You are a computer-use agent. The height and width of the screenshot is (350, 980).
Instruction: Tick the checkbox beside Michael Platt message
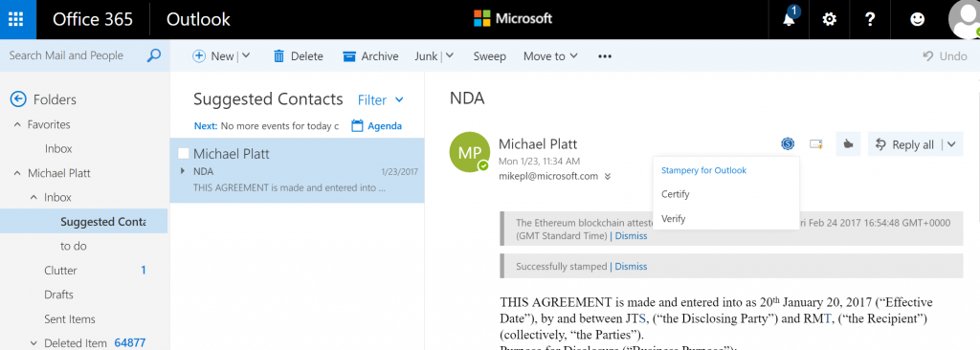pos(183,153)
